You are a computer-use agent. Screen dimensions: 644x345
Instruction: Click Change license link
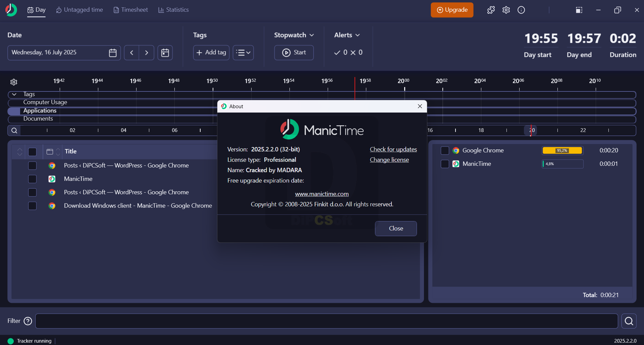tap(389, 160)
